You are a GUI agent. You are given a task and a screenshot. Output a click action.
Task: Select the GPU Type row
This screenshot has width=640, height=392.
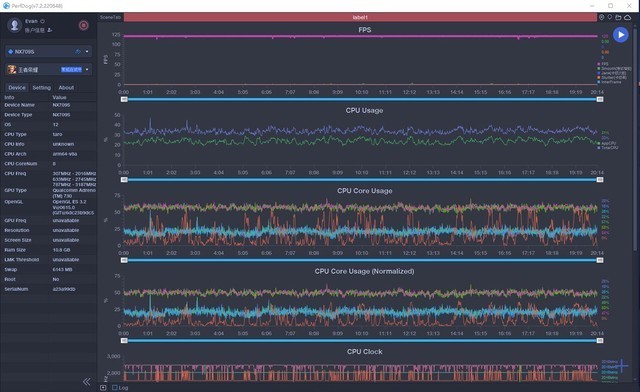[x=49, y=193]
